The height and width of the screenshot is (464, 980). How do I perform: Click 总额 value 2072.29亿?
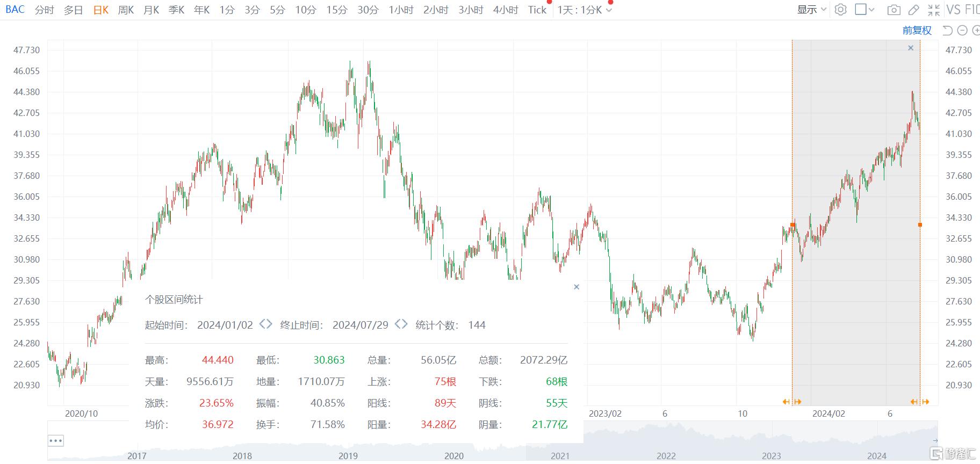point(544,360)
